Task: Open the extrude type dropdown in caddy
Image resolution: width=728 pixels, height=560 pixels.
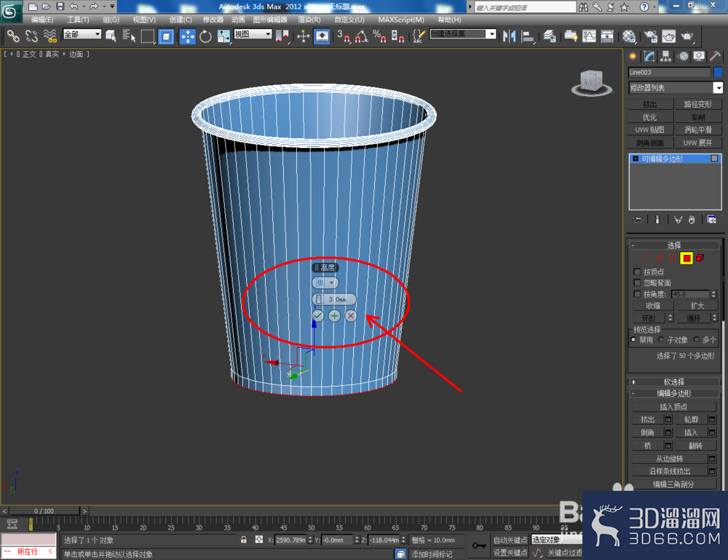Action: 325,283
